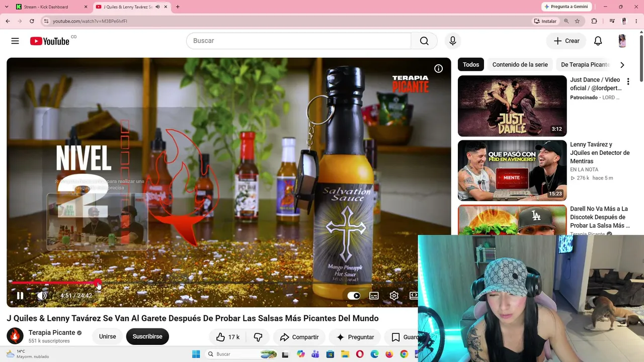644x362 pixels.
Task: Select the Todos filter chip
Action: (471, 64)
